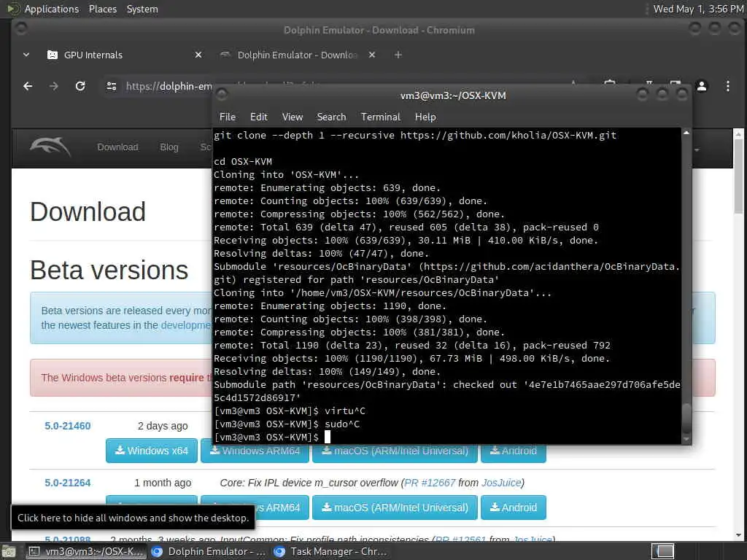Close the GPU Internals tab
Screen dimensions: 747x560
click(x=198, y=55)
